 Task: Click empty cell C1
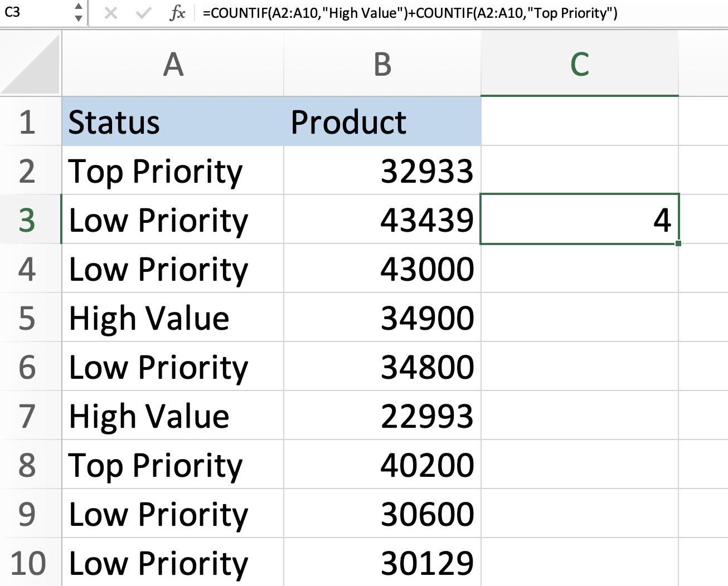(580, 121)
